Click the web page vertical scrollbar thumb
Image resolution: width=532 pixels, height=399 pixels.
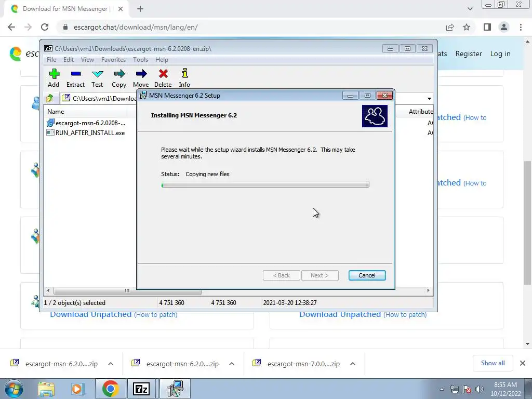tap(527, 222)
